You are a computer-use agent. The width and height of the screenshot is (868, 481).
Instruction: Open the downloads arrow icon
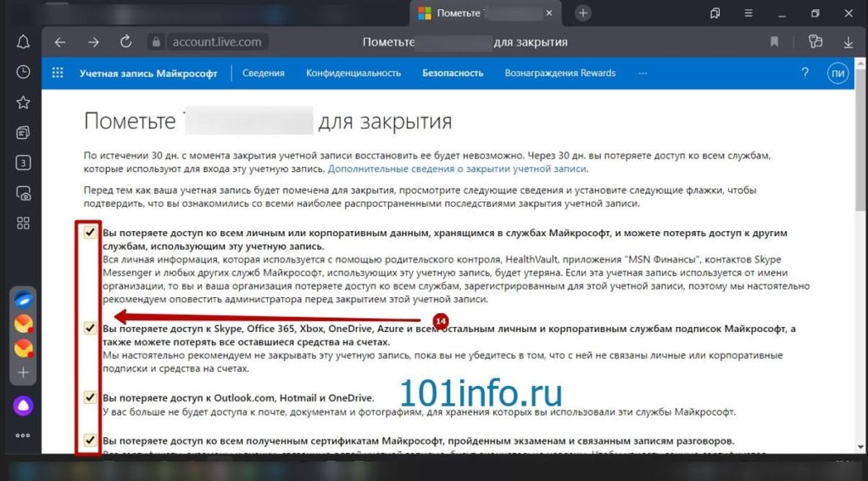[x=849, y=42]
